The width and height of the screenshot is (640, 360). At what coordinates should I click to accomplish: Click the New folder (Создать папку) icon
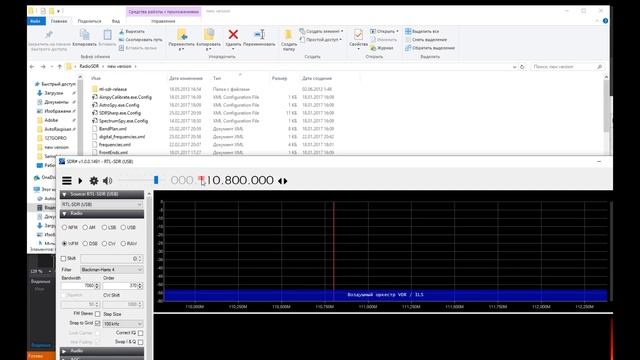click(x=289, y=35)
